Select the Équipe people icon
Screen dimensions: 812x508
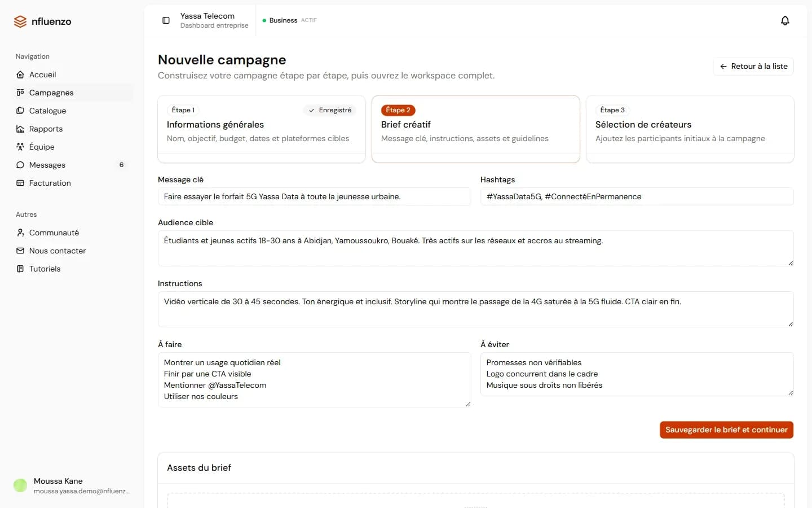click(x=20, y=147)
